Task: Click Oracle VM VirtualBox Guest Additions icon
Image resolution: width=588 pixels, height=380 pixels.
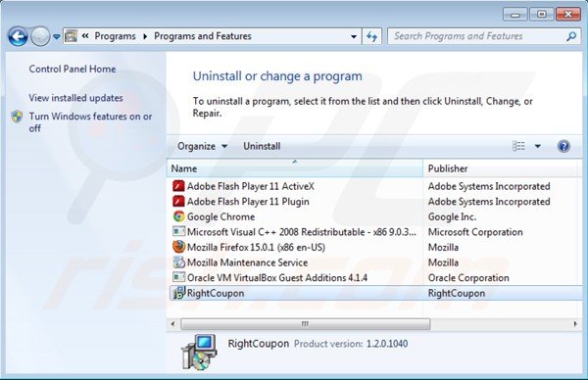Action: pyautogui.click(x=178, y=277)
